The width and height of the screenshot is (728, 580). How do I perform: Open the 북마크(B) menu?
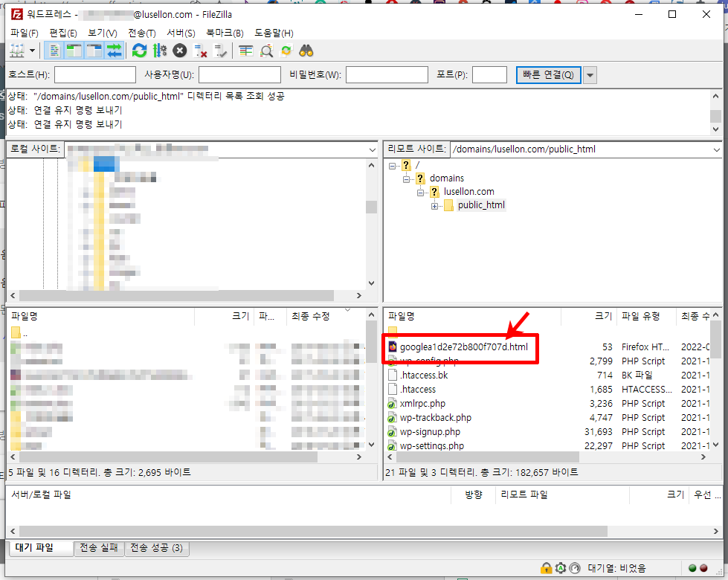[x=225, y=33]
